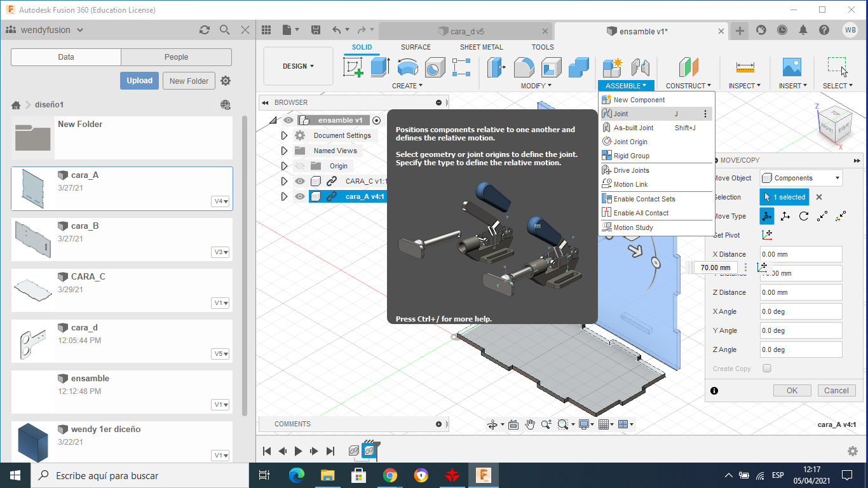The height and width of the screenshot is (488, 868).
Task: Click the Job Status clock icon
Action: (x=782, y=30)
